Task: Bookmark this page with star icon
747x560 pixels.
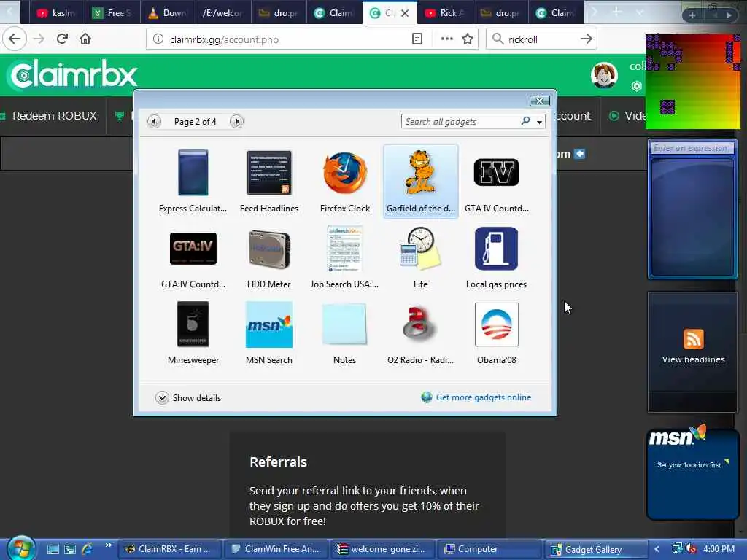Action: (468, 39)
